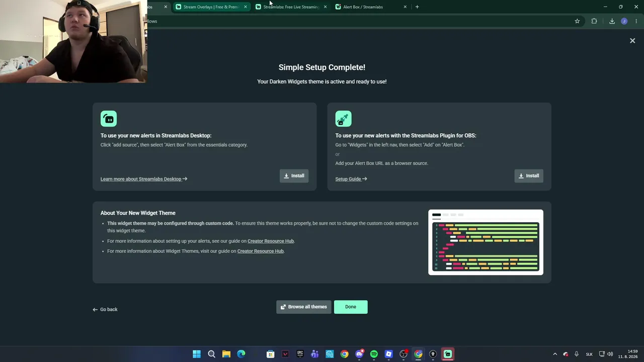
Task: Browse all themes
Action: (304, 307)
